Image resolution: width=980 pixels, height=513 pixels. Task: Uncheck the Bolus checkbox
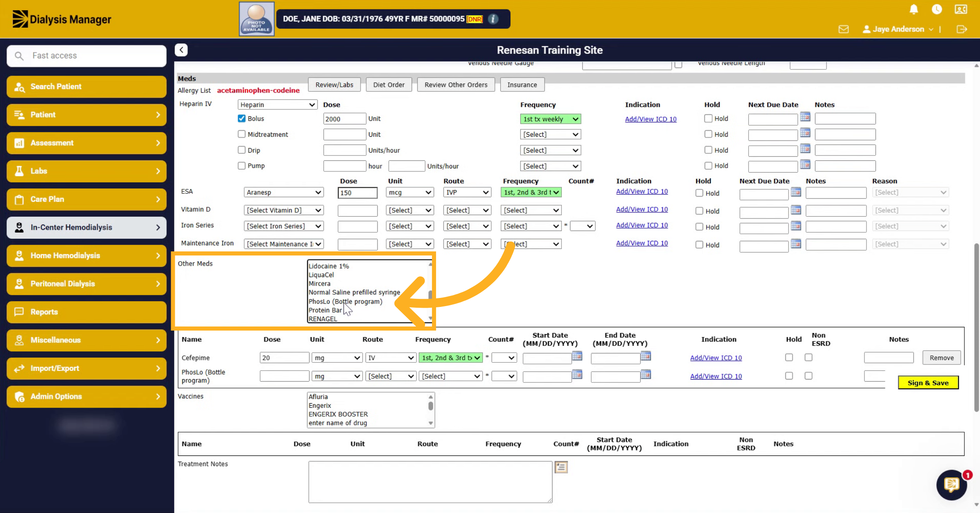(x=242, y=118)
